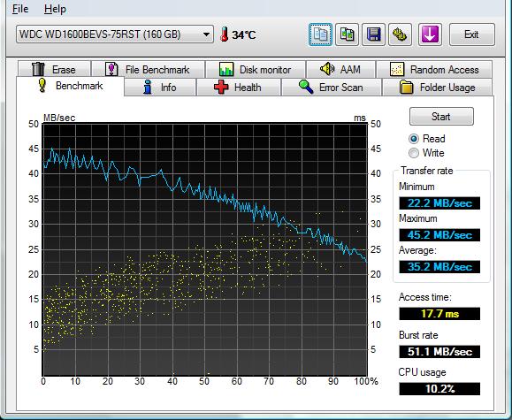
Task: Open the Help menu
Action: click(x=55, y=9)
